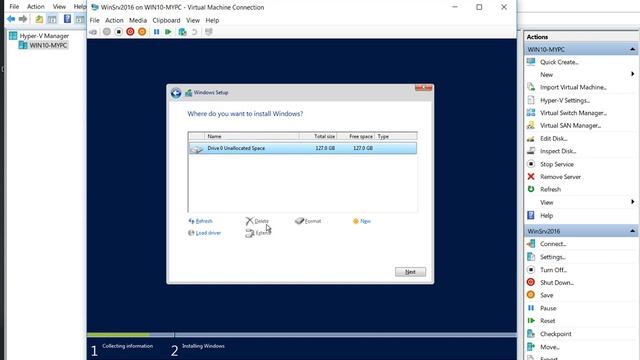Open Virtual Switch Manager

(573, 113)
